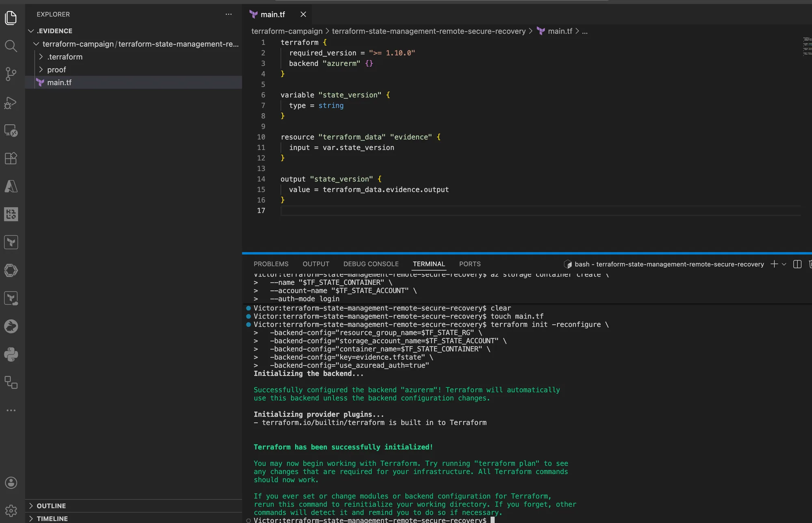Image resolution: width=812 pixels, height=523 pixels.
Task: Open Explorer views and more actions menu
Action: pyautogui.click(x=229, y=14)
